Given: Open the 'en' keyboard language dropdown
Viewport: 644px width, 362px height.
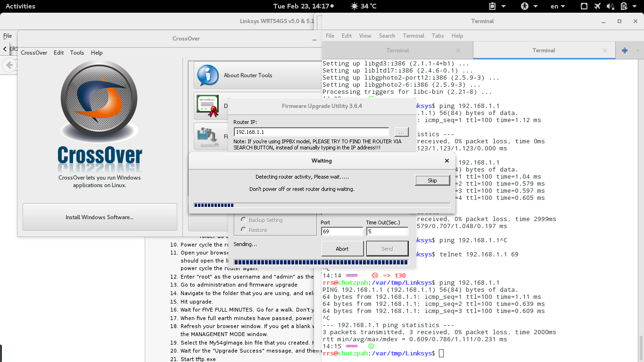Looking at the screenshot, I should 558,6.
